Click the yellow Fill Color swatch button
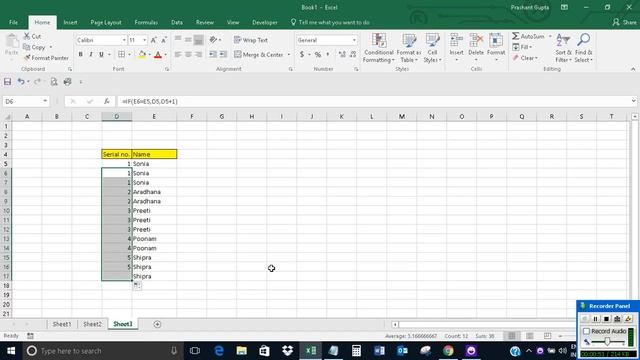The height and width of the screenshot is (360, 640). pyautogui.click(x=142, y=54)
